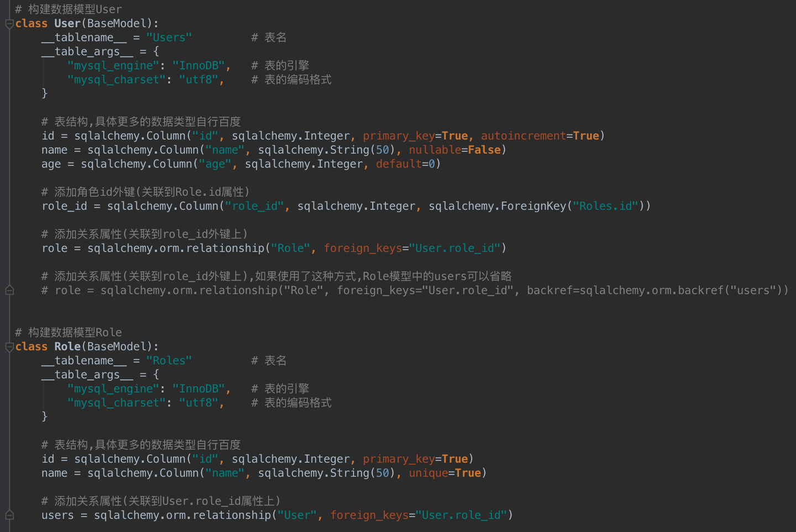The image size is (796, 532).
Task: Click the variable 'users' at assignment start
Action: click(x=57, y=515)
